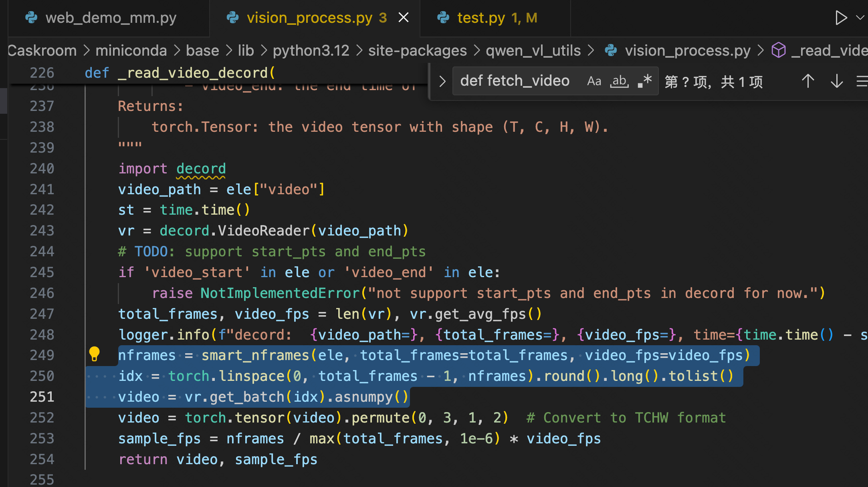Click line number 251 in gutter
The width and height of the screenshot is (868, 487).
(42, 397)
